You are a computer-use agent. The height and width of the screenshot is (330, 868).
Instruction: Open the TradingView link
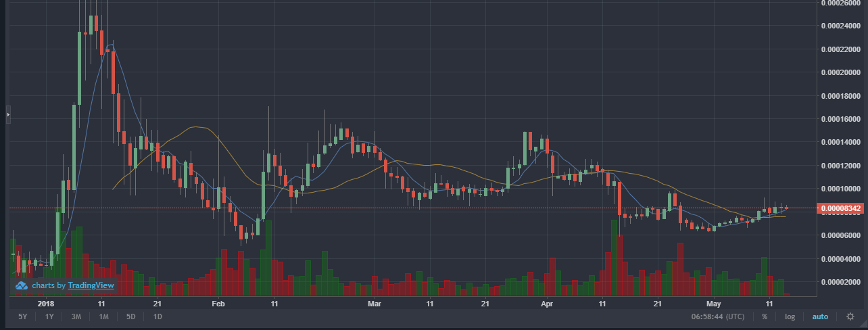pyautogui.click(x=91, y=286)
